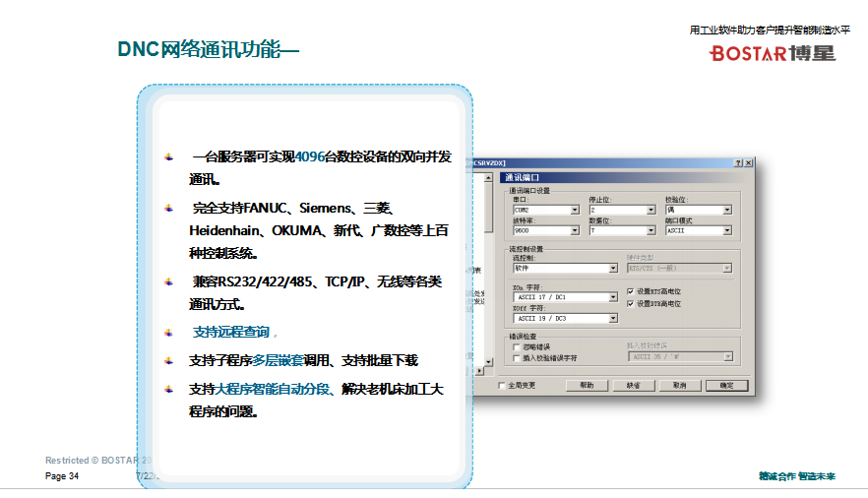Click the dialog title bar text CSRVZDX

tap(488, 163)
